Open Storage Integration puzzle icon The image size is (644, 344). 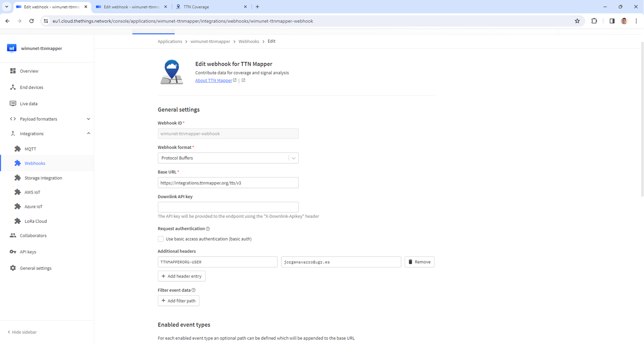click(x=18, y=178)
